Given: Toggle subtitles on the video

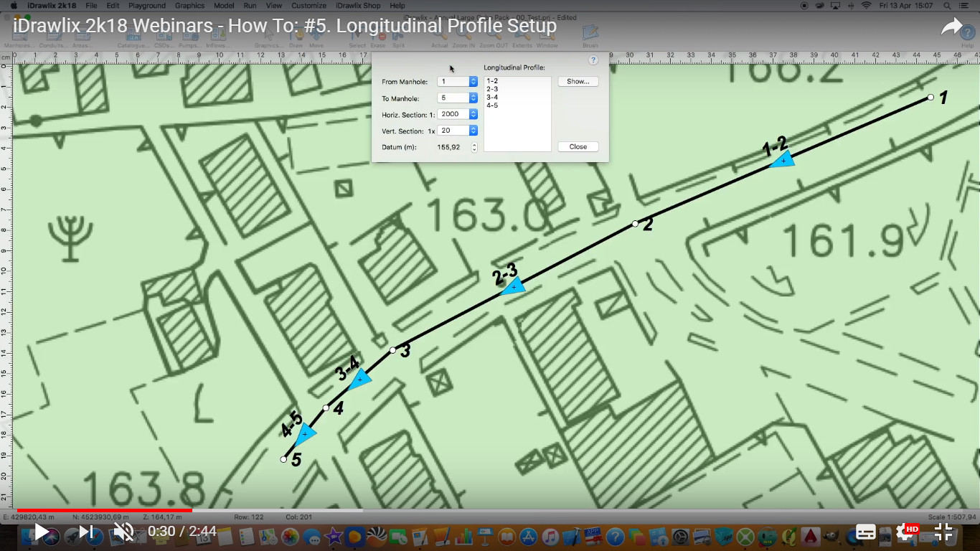Looking at the screenshot, I should pyautogui.click(x=866, y=532).
